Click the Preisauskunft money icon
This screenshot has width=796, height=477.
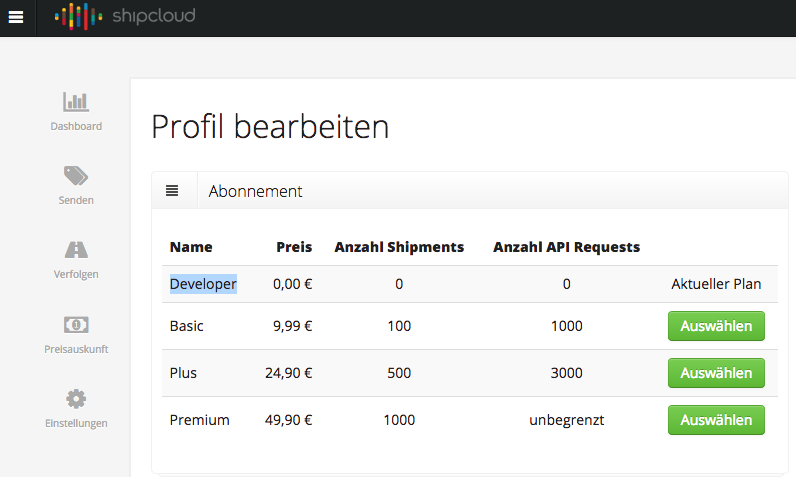tap(76, 324)
